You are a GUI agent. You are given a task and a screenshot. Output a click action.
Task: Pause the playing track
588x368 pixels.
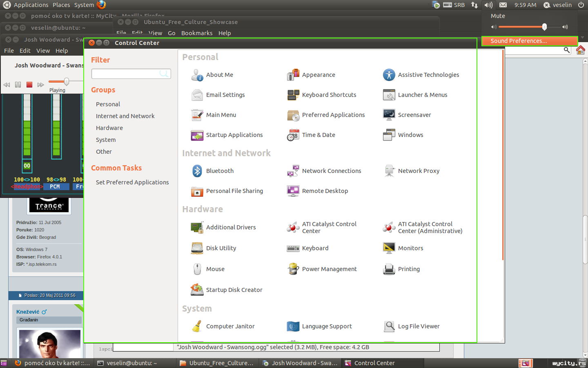pos(18,85)
